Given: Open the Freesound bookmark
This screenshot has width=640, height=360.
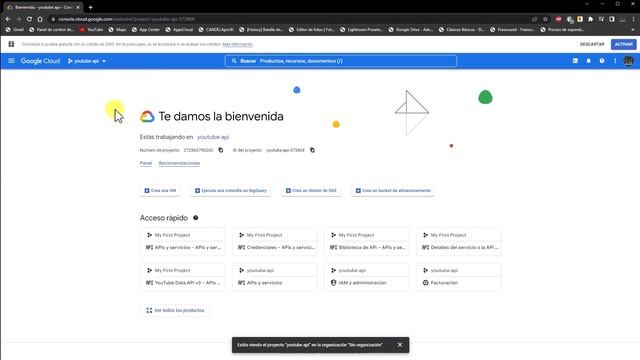Looking at the screenshot, I should pyautogui.click(x=513, y=30).
